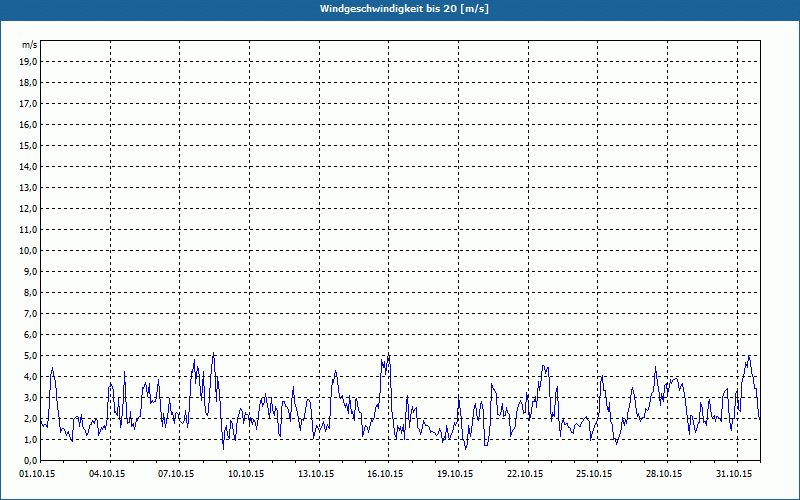Click the date label '28.10.15'
The height and width of the screenshot is (500, 800).
coord(664,474)
